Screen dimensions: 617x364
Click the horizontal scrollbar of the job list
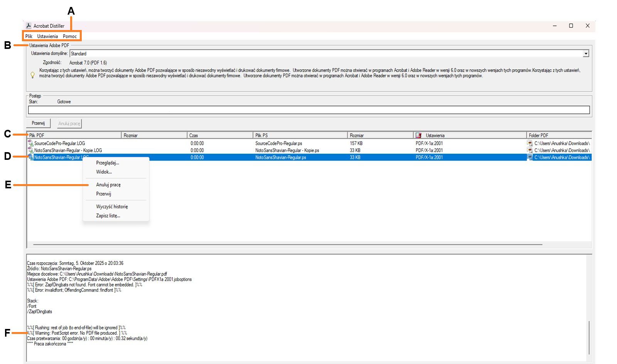288,244
